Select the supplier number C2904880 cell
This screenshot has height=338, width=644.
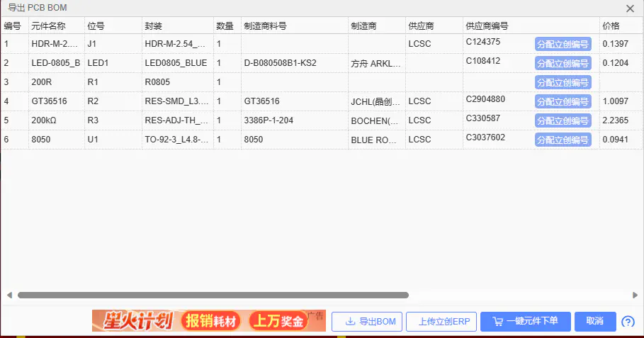click(485, 99)
